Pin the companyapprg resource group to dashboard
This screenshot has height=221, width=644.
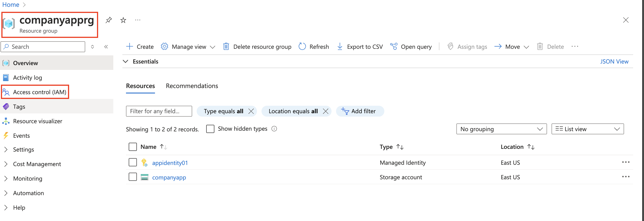click(109, 20)
